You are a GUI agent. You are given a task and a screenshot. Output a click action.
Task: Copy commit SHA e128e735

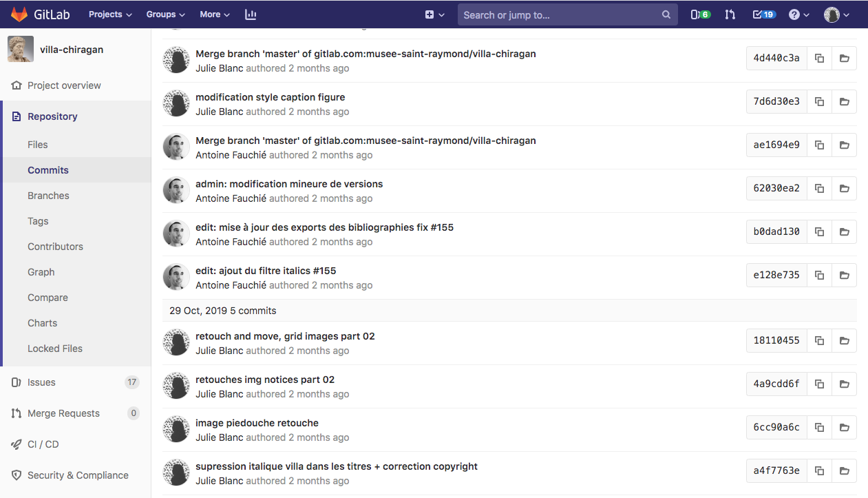tap(819, 276)
